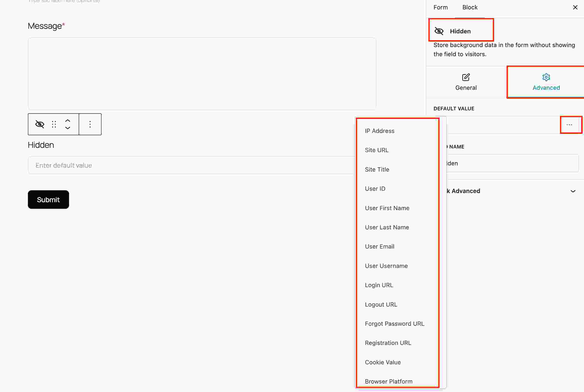The height and width of the screenshot is (392, 584).
Task: Switch to the General settings tab
Action: [x=466, y=82]
